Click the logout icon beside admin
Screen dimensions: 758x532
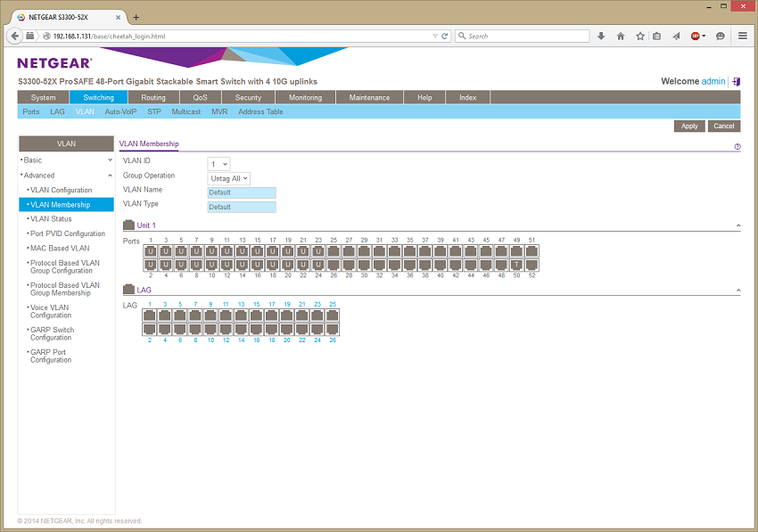coord(737,82)
